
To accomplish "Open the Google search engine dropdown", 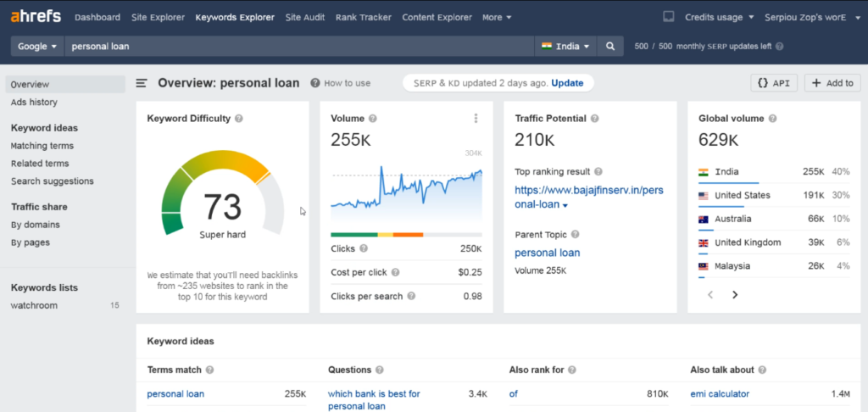I will (37, 47).
